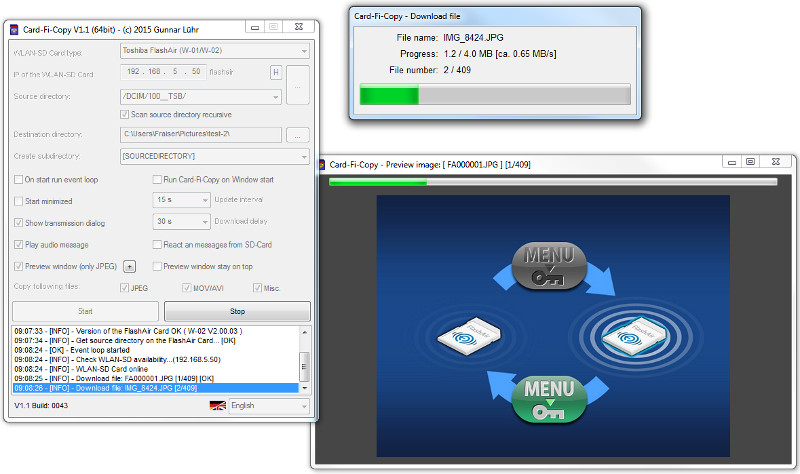Open the Update interval 15 s dropdown
The width and height of the screenshot is (800, 474).
point(181,199)
